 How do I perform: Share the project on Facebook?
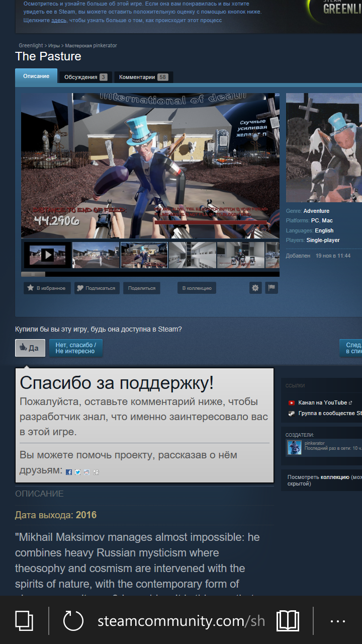click(69, 472)
